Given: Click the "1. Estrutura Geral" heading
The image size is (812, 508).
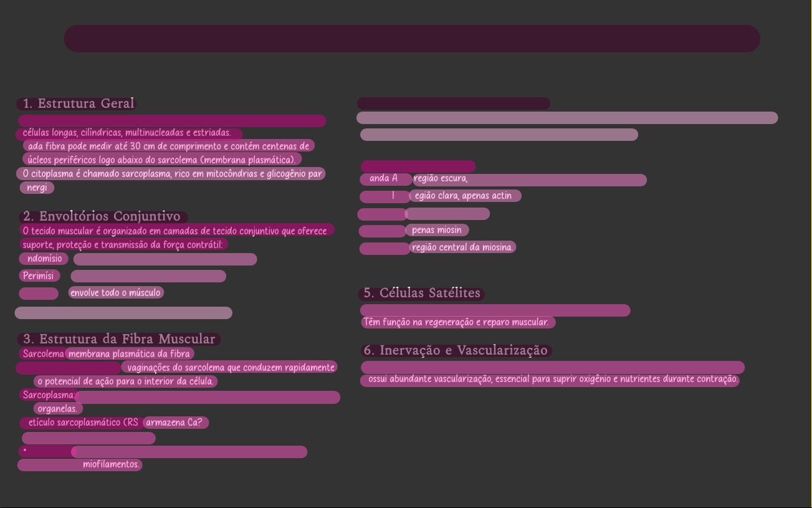Looking at the screenshot, I should click(x=77, y=103).
